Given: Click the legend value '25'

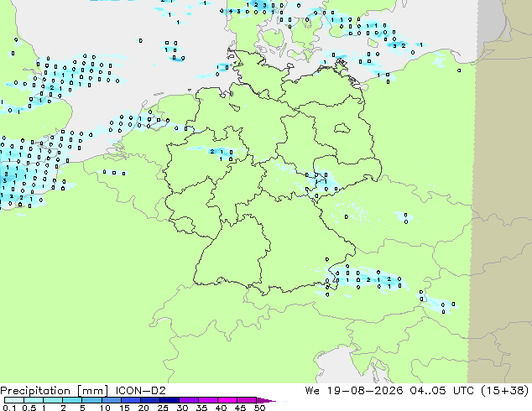Looking at the screenshot, I should pyautogui.click(x=163, y=408).
